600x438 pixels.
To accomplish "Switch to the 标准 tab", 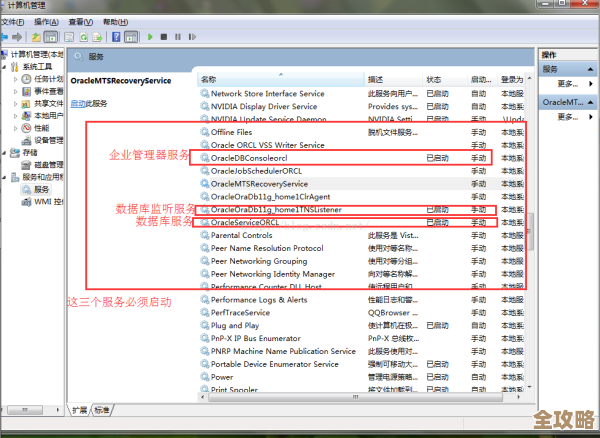I will point(104,410).
